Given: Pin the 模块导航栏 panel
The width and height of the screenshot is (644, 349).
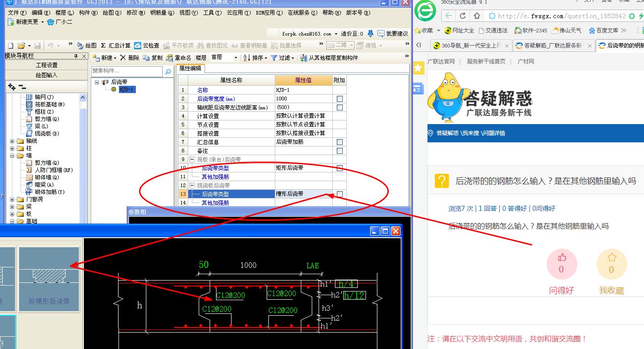Looking at the screenshot, I should pyautogui.click(x=76, y=56).
